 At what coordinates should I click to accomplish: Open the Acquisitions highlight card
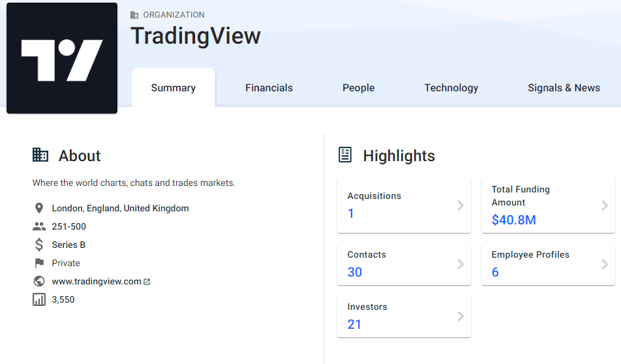click(x=404, y=205)
